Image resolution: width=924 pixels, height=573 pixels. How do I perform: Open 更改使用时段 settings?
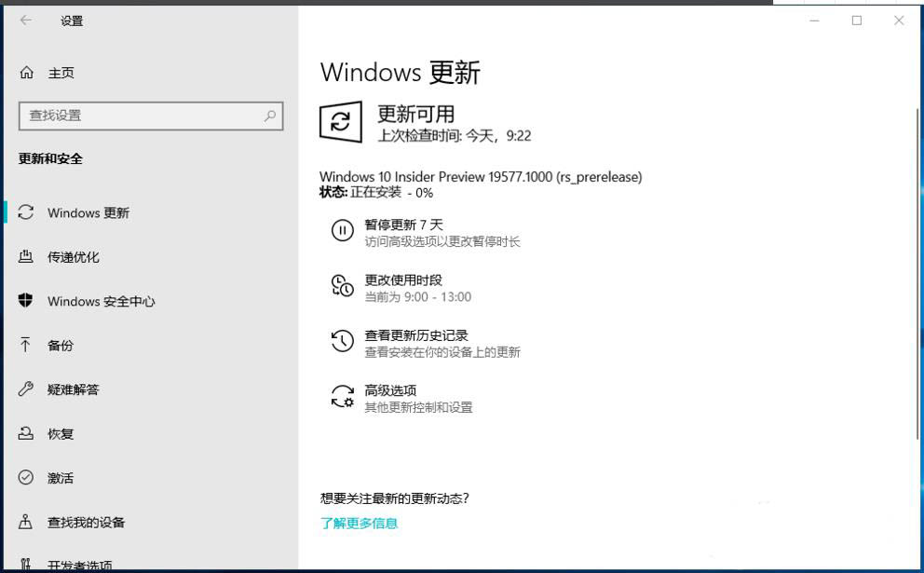coord(403,280)
